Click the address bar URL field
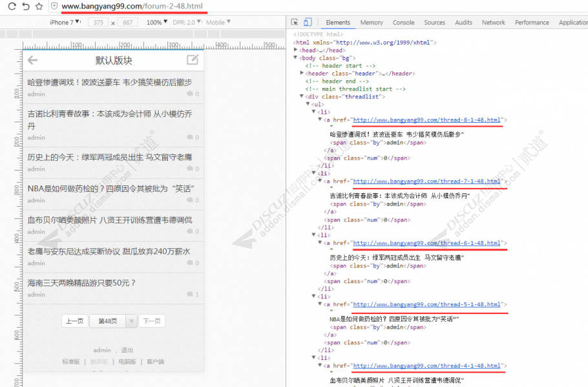This screenshot has height=387, width=588. tap(132, 6)
